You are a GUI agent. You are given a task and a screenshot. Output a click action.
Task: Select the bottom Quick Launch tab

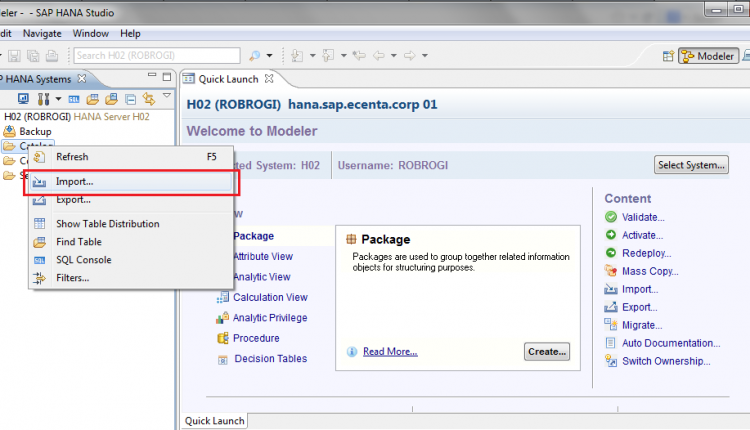[x=214, y=421]
